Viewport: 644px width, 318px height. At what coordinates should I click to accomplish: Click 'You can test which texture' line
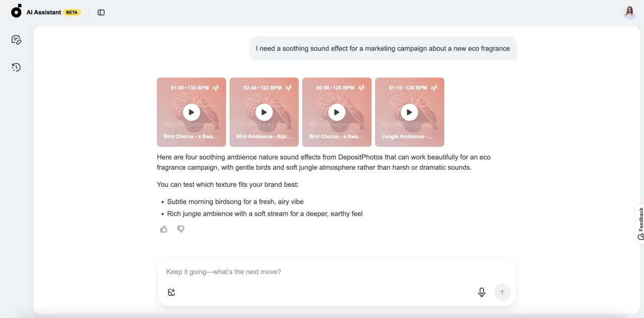[227, 185]
